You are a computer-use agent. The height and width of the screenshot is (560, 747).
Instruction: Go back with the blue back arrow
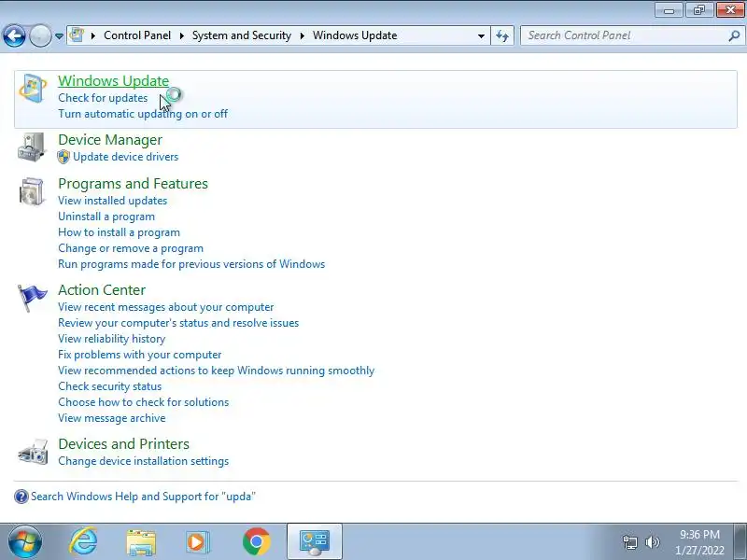coord(14,35)
